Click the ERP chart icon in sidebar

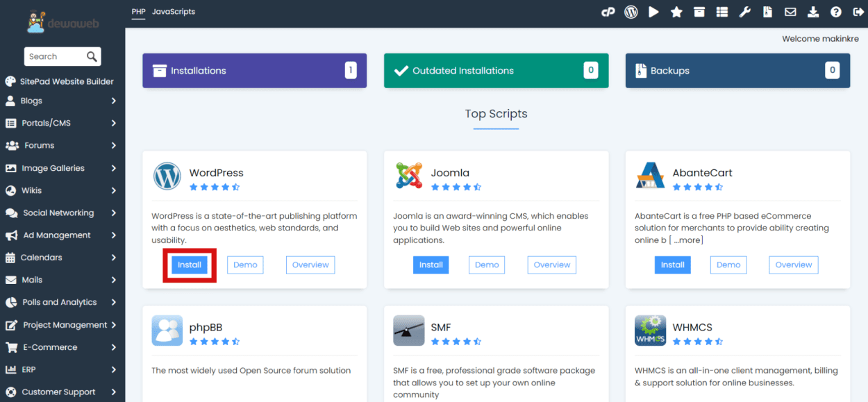(x=10, y=369)
